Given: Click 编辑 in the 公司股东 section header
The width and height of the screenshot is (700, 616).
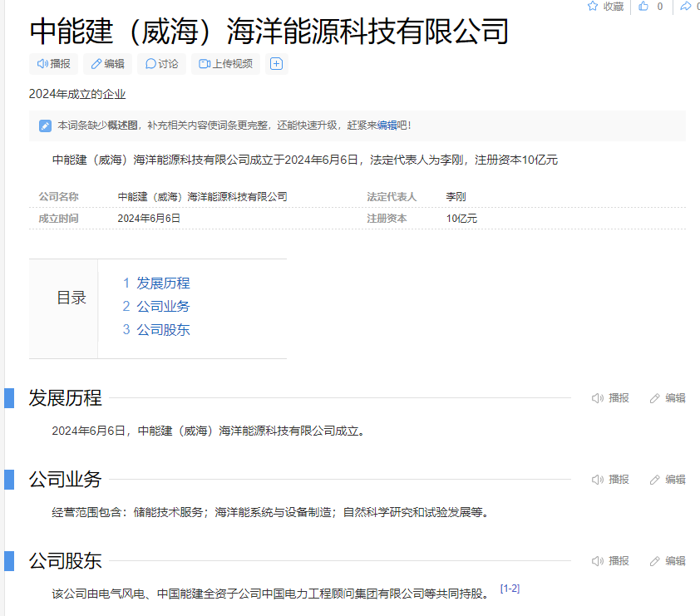Looking at the screenshot, I should 668,561.
